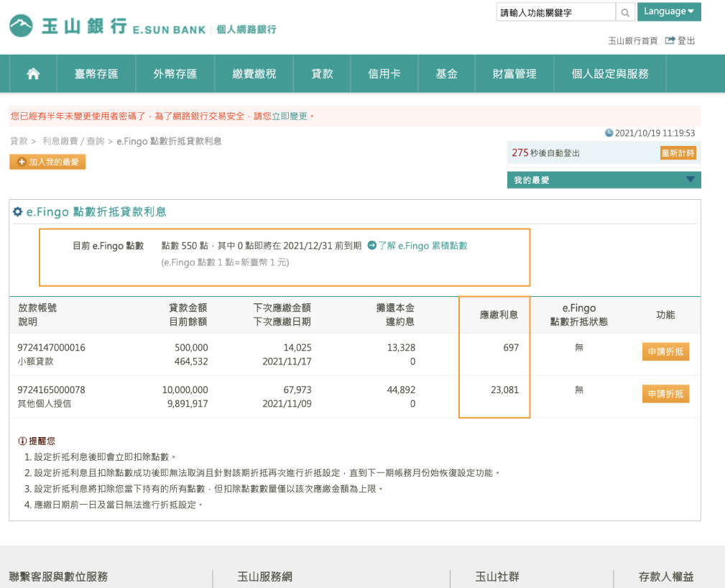This screenshot has width=725, height=588.
Task: Click account number 9724147000016
Action: click(51, 347)
